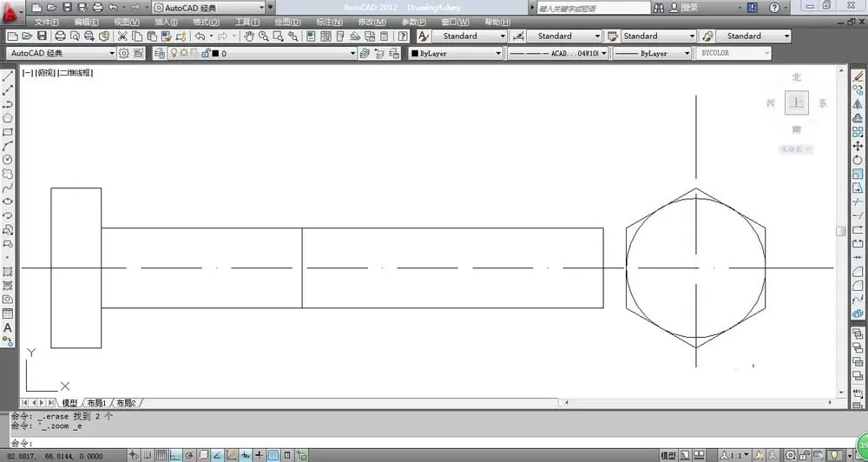Toggle Ortho mode in status bar

click(175, 455)
